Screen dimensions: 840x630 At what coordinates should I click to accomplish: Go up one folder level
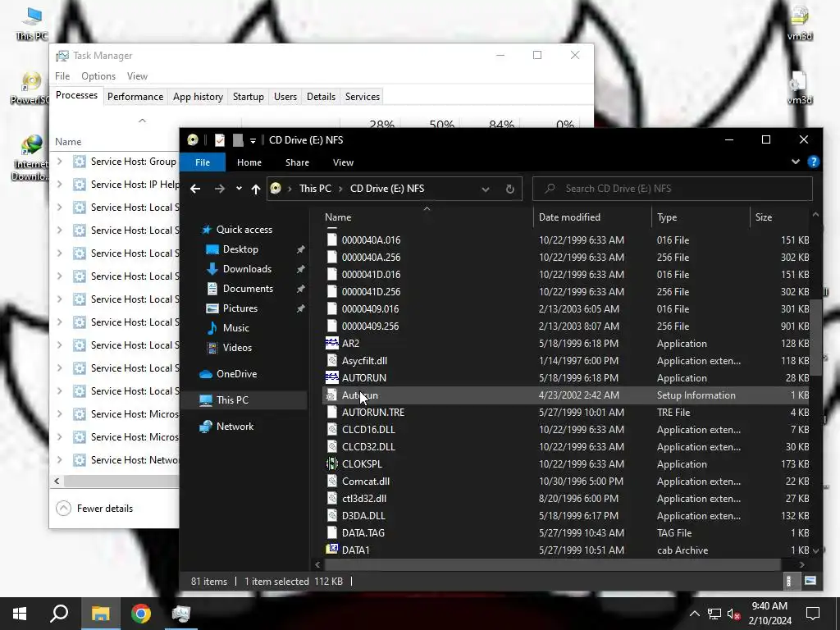[256, 189]
